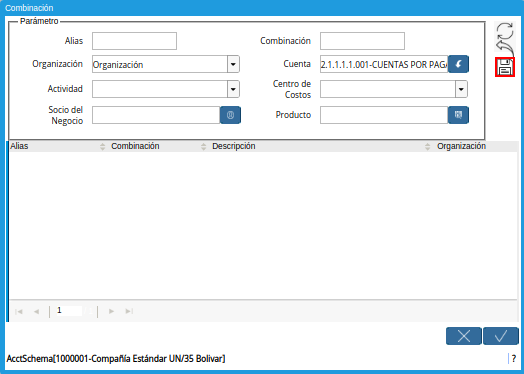The height and width of the screenshot is (374, 524).
Task: Click the page number field
Action: point(69,311)
